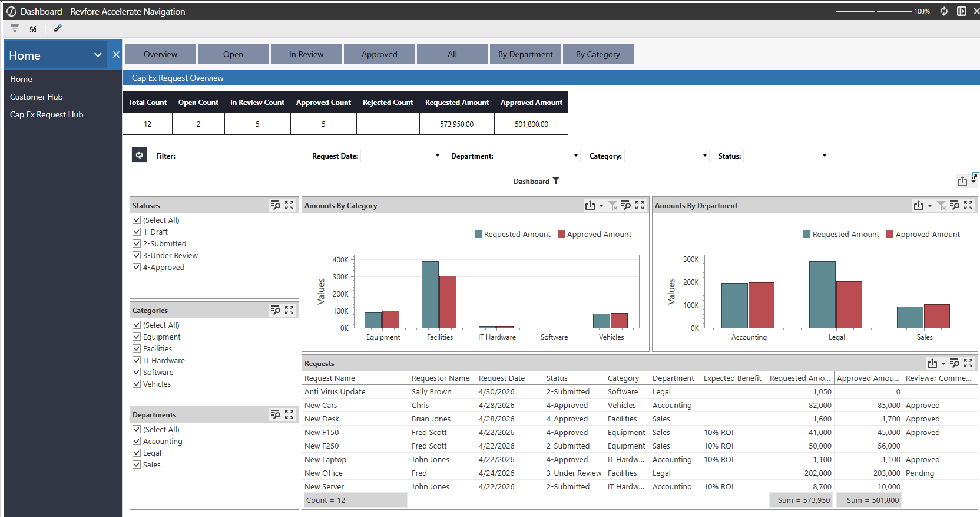Switch to the By Department tab
The height and width of the screenshot is (517, 980).
coord(525,54)
